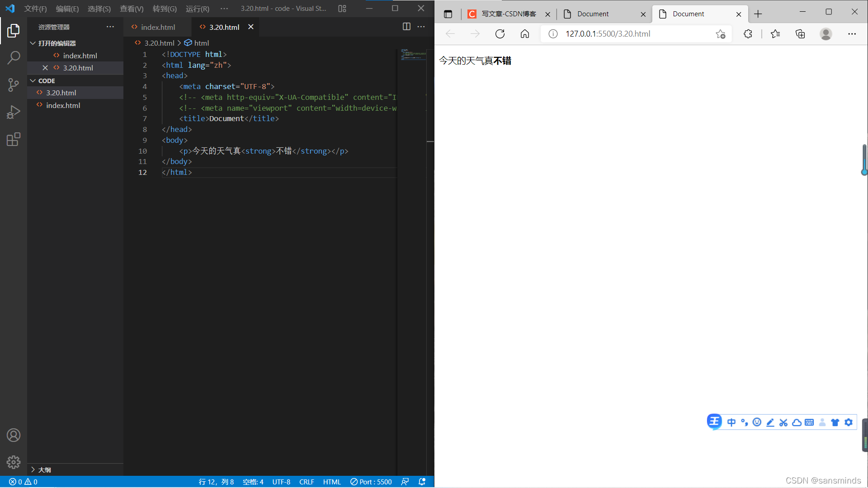Select the index.html tab in editor
The width and height of the screenshot is (868, 488).
coord(158,27)
